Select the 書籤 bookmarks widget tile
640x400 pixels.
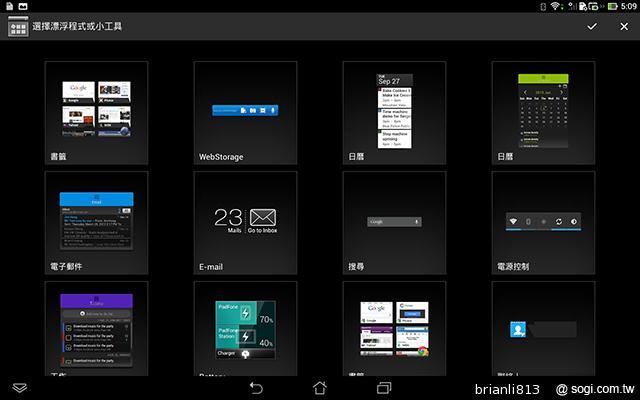96,113
